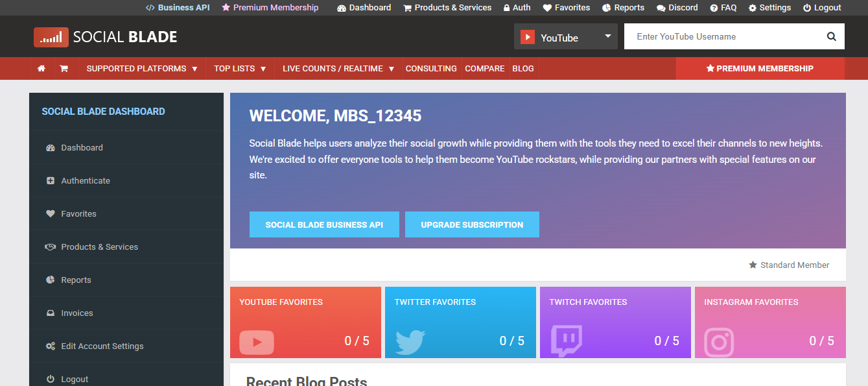Open Favorites link in top bar
The width and height of the screenshot is (868, 386).
pos(567,8)
